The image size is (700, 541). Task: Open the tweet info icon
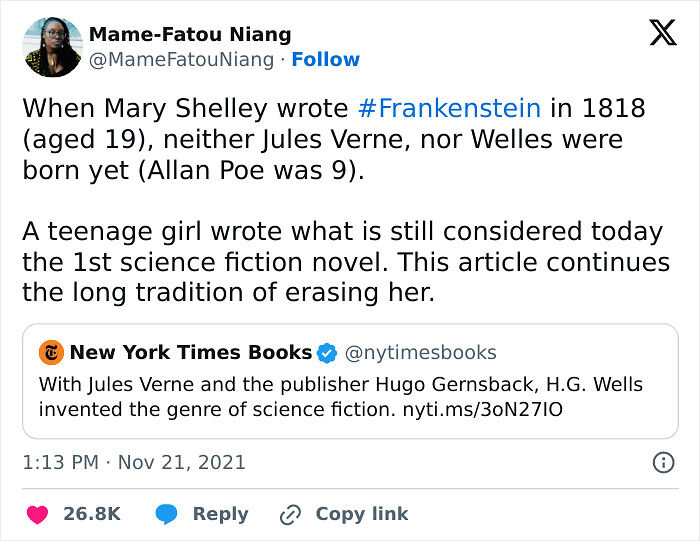662,462
